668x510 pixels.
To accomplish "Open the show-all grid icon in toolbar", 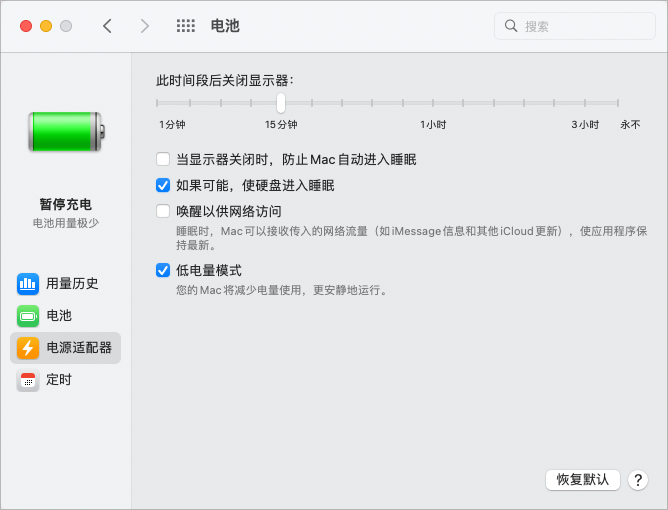I will [x=185, y=26].
